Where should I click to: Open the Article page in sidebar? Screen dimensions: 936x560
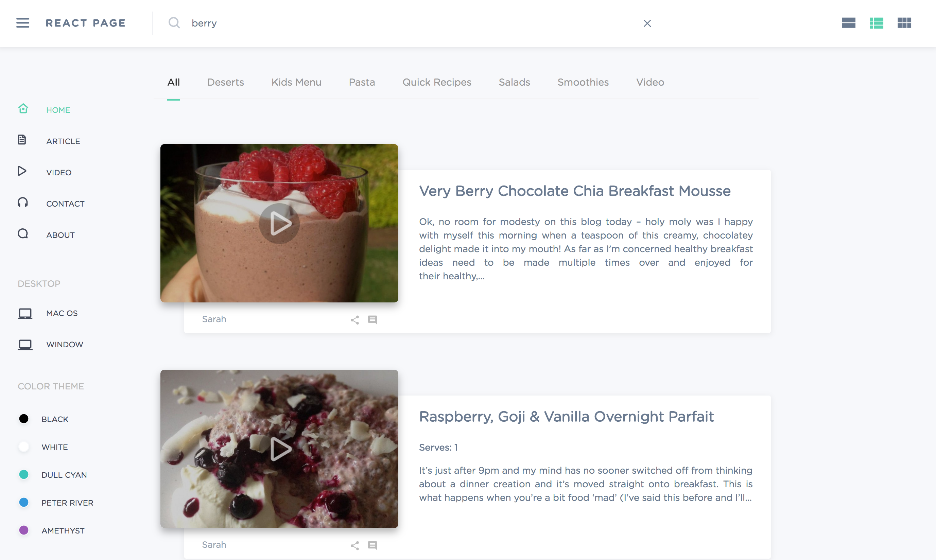(63, 141)
